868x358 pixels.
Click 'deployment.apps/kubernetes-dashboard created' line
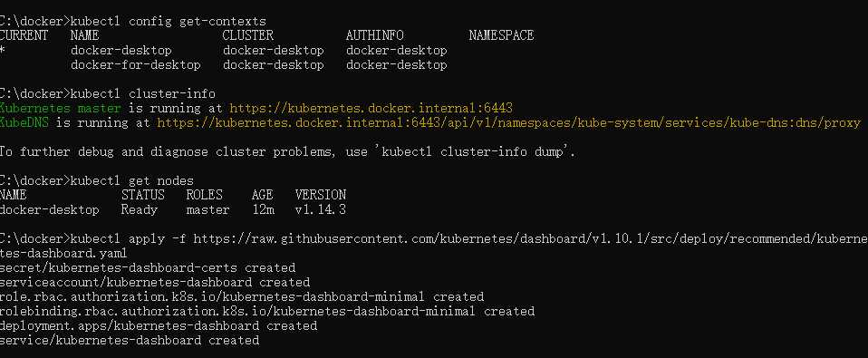159,325
